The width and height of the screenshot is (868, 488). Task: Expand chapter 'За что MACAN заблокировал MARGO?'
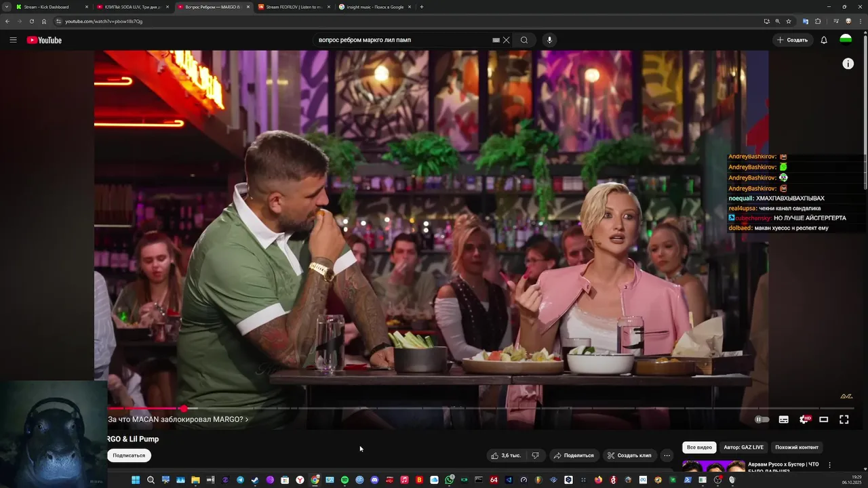[x=178, y=420]
